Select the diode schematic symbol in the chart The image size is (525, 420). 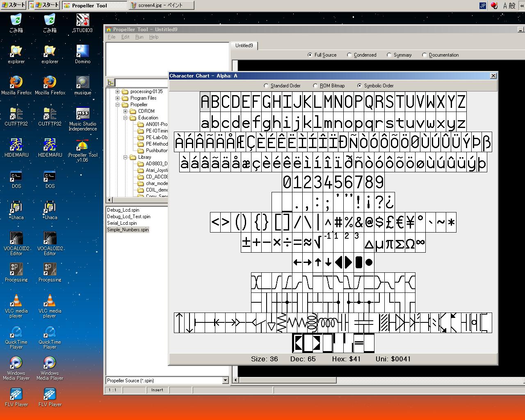pos(400,323)
